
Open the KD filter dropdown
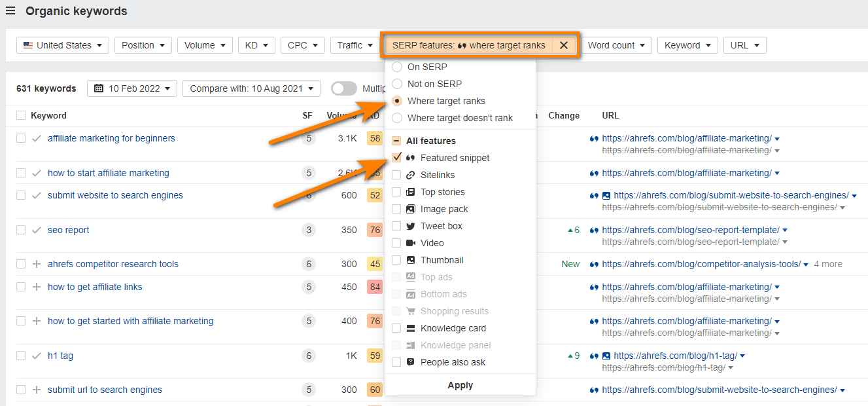(x=256, y=45)
